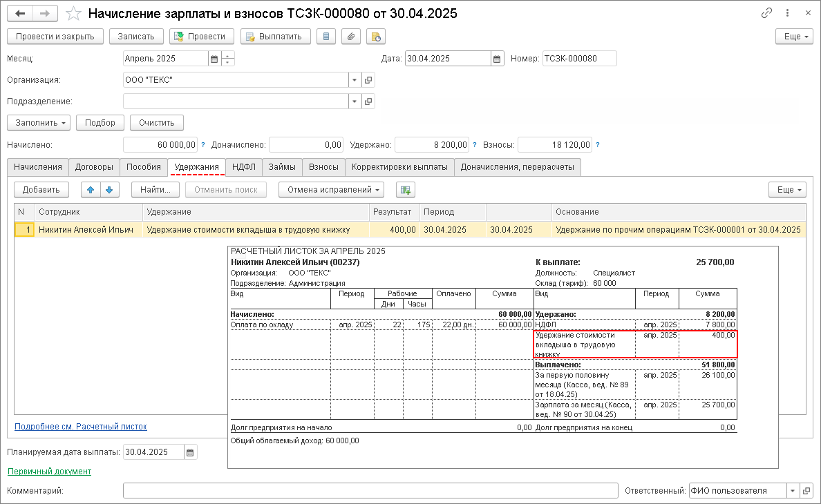Viewport: 821px width, 504px height.
Task: Open the Начисления tab
Action: pyautogui.click(x=38, y=166)
